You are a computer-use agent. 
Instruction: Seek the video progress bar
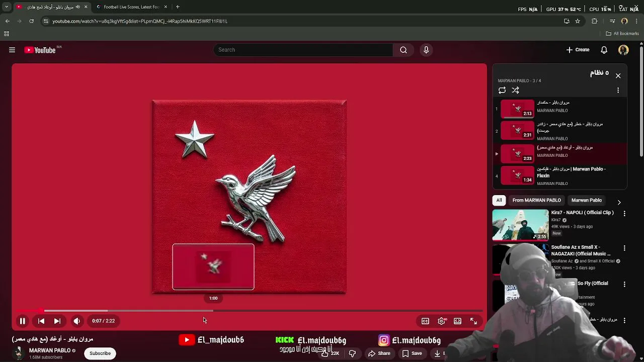[249, 311]
